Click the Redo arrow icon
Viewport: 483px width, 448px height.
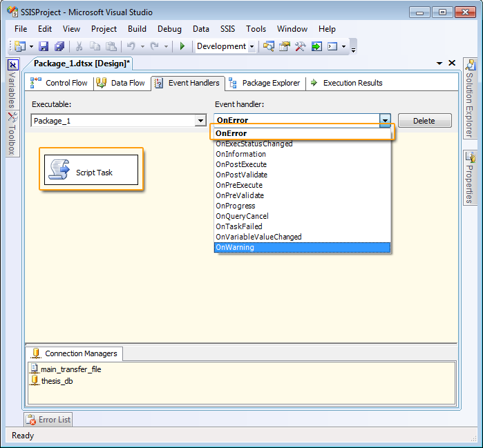pyautogui.click(x=155, y=46)
